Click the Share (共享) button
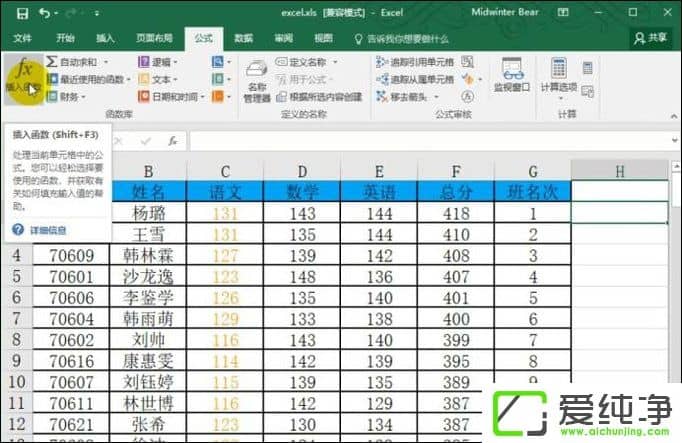This screenshot has height=443, width=682. (650, 39)
